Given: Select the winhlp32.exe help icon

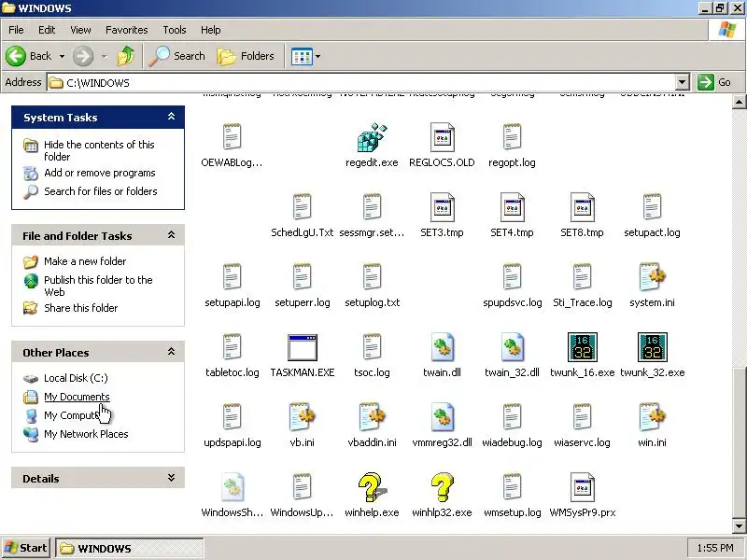Looking at the screenshot, I should (442, 487).
